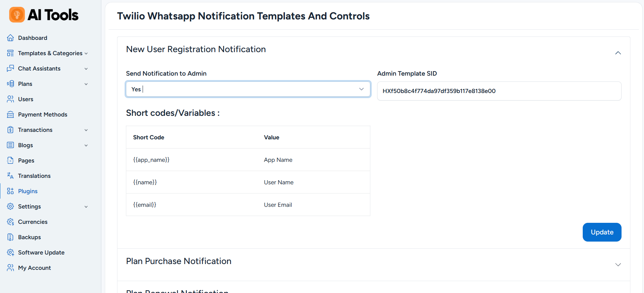The image size is (644, 293).
Task: Click the Dashboard home icon
Action: coord(11,38)
